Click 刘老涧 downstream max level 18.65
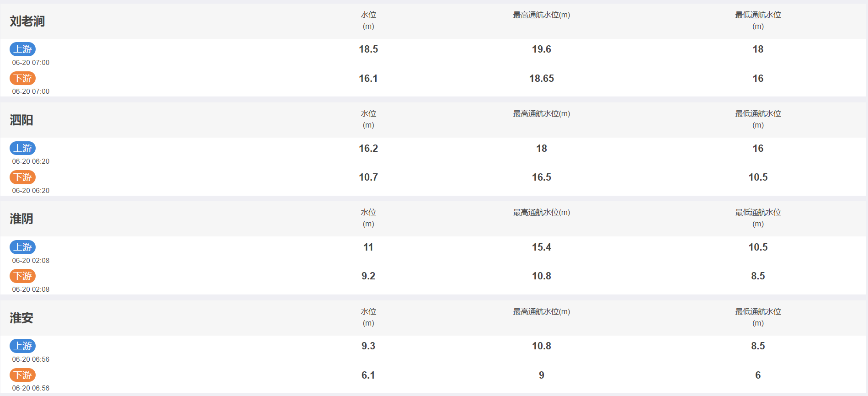The image size is (868, 396). [x=542, y=78]
